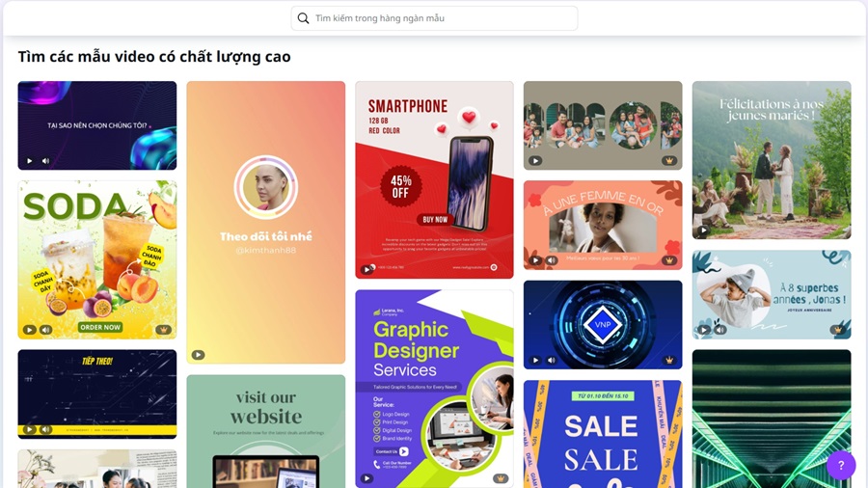
Task: Play the "À 8 superbes années, Jonas" template
Action: (704, 330)
